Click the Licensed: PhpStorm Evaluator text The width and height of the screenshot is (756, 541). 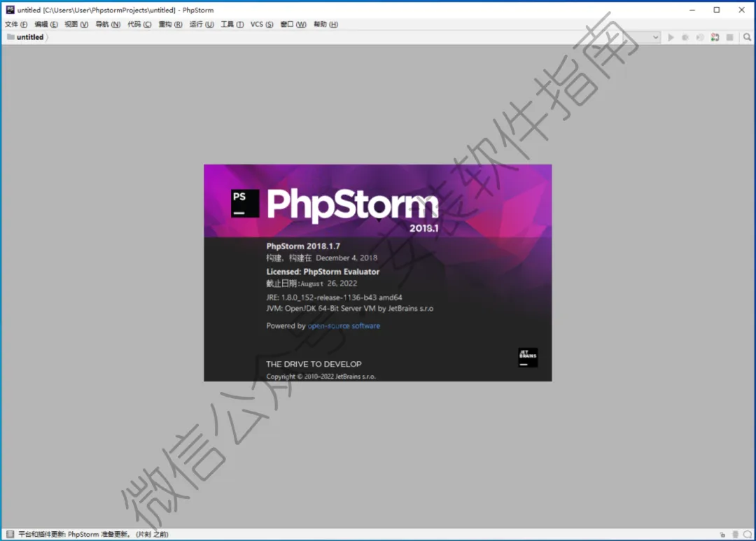pyautogui.click(x=323, y=272)
